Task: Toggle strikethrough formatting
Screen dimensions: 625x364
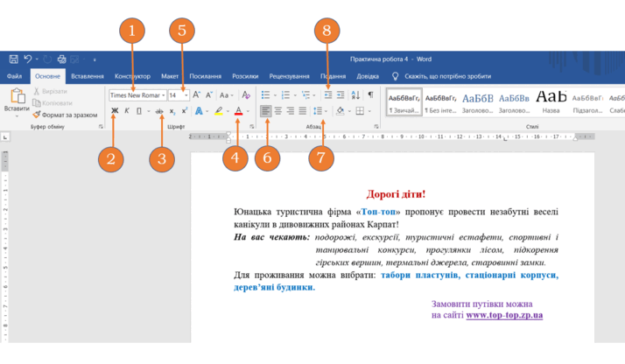Action: click(159, 111)
